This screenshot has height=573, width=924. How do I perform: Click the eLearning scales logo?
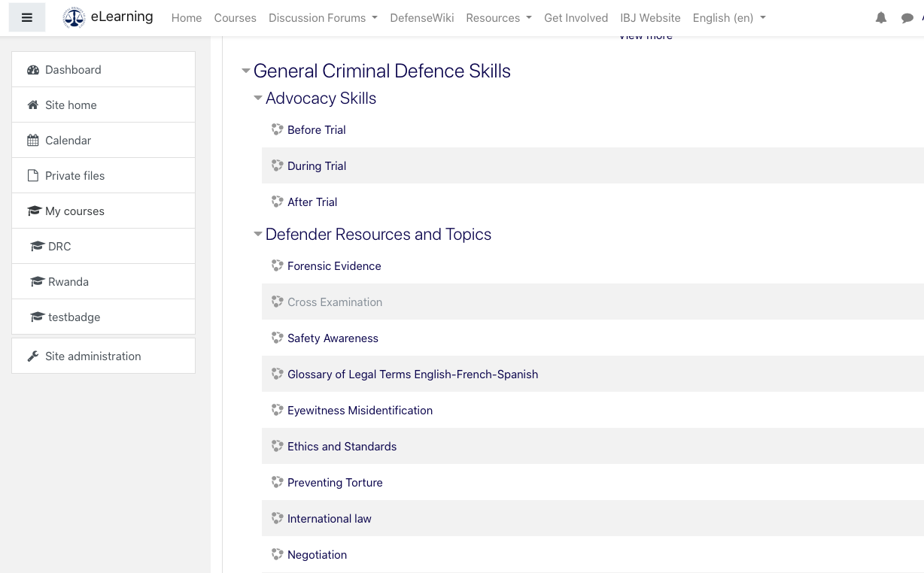tap(74, 17)
